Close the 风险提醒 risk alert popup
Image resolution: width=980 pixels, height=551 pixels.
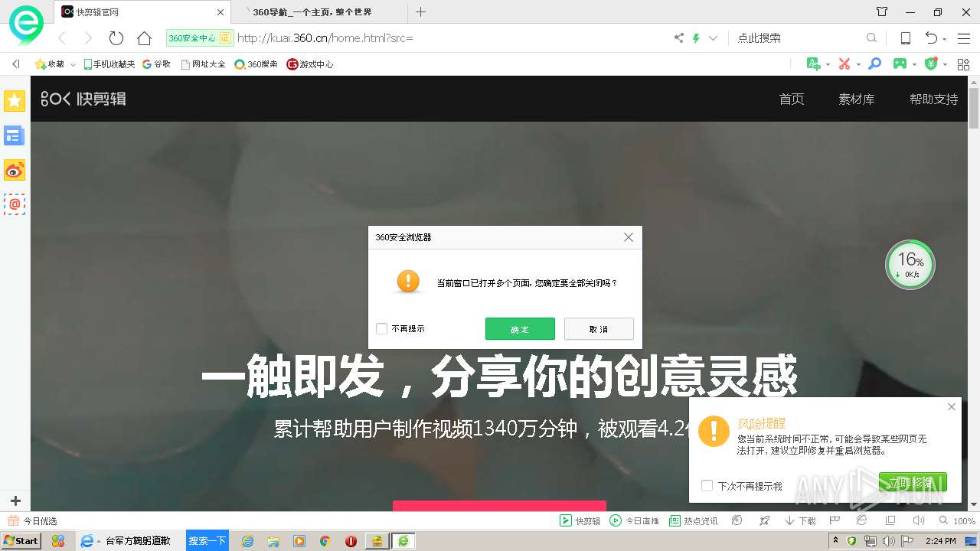(952, 406)
